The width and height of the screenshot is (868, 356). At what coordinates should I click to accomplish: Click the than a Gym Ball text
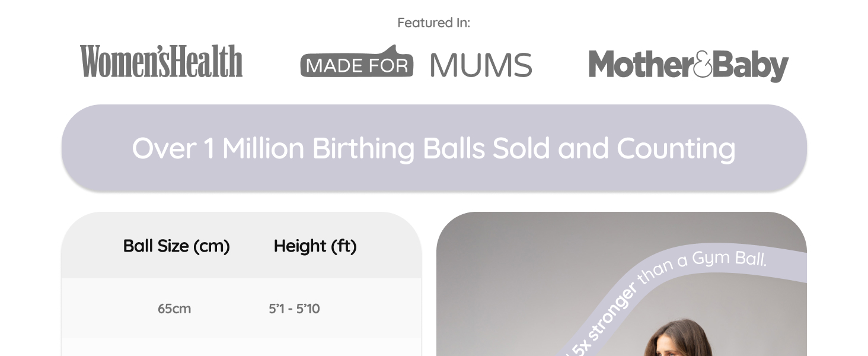(703, 265)
